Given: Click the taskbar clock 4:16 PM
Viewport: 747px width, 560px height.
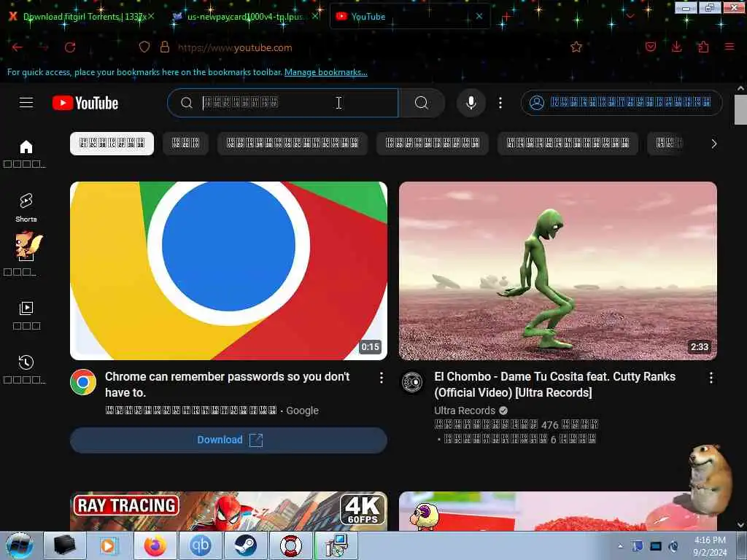Looking at the screenshot, I should 710,546.
